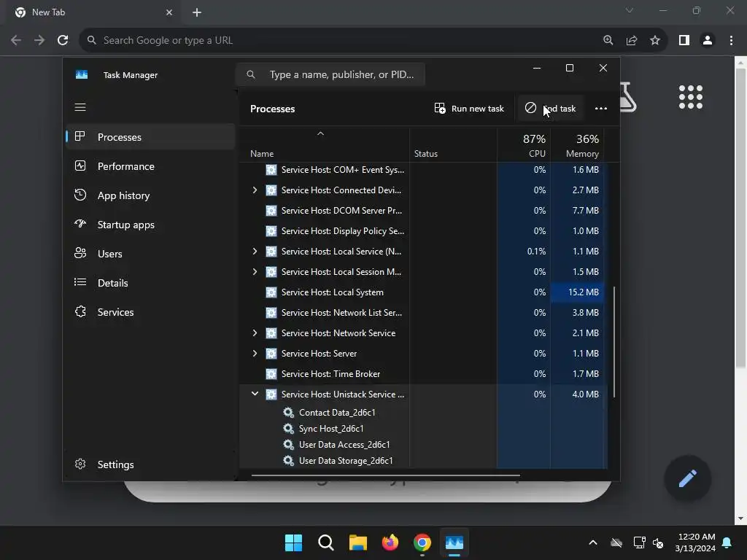
Task: Switch to the Startup apps page
Action: pyautogui.click(x=150, y=225)
